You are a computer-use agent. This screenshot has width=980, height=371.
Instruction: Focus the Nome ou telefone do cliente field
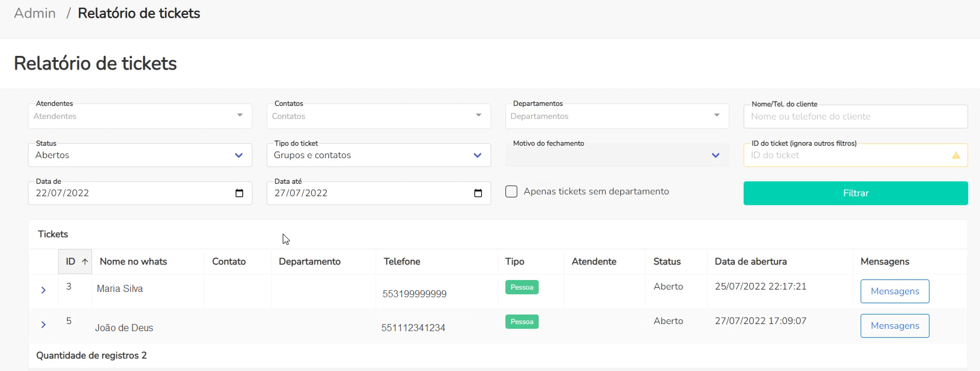pos(855,117)
